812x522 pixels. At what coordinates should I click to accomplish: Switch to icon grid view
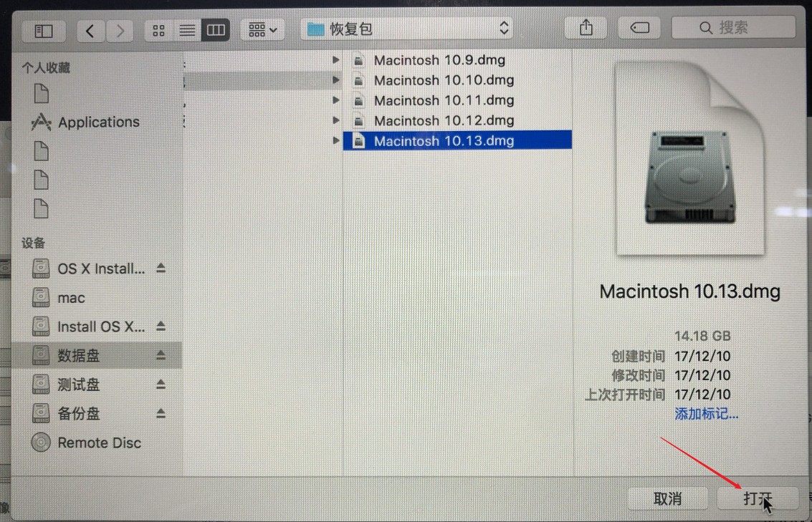pos(159,30)
